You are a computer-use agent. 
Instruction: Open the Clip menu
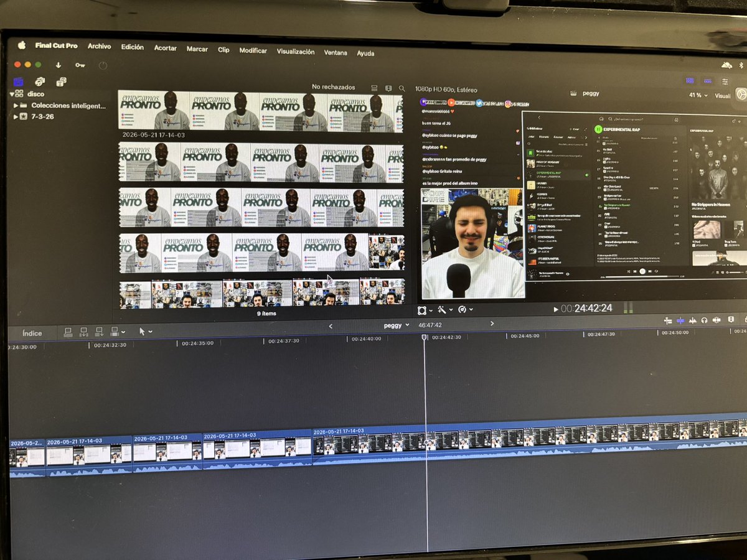click(223, 50)
